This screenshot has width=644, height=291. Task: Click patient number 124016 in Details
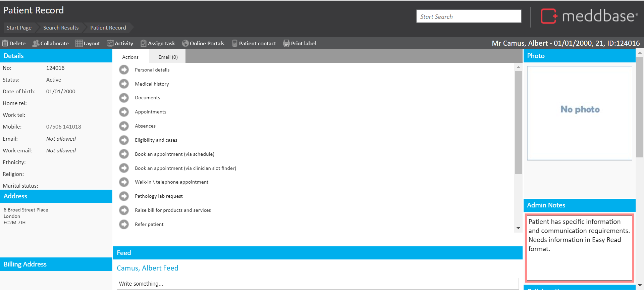coord(55,68)
